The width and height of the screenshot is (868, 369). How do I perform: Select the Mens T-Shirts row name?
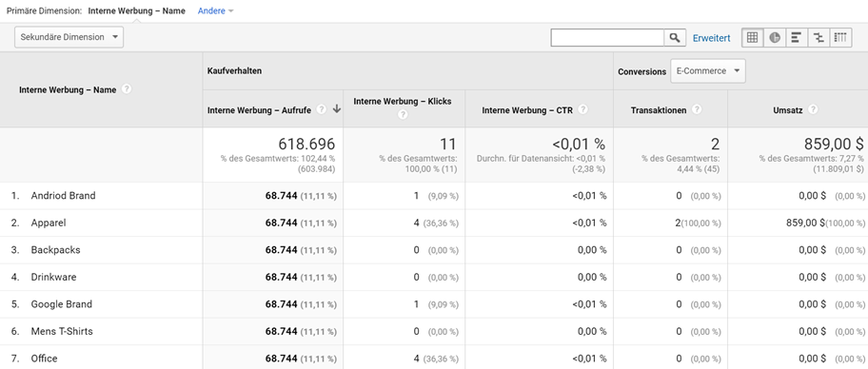[62, 331]
